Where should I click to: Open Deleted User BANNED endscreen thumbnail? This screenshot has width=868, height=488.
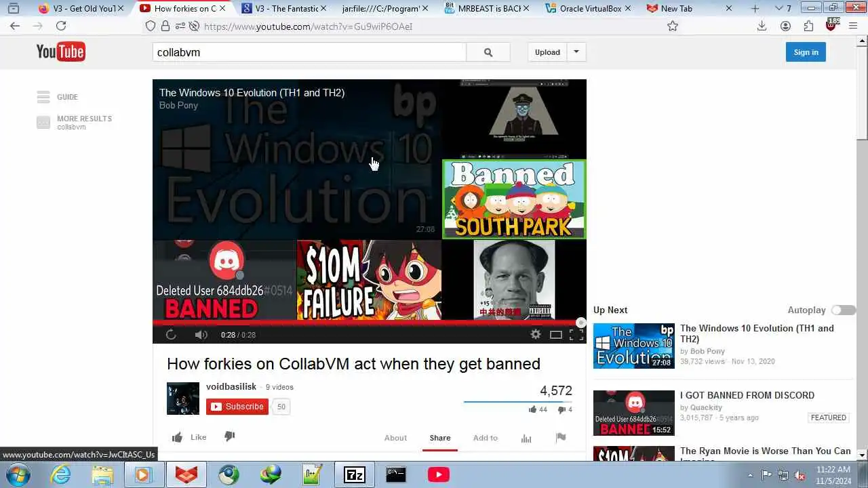coord(224,280)
